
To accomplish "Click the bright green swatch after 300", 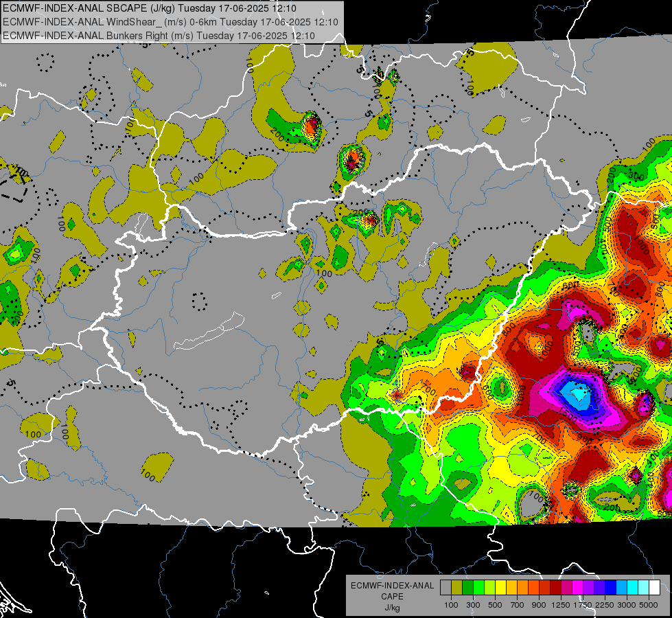I will pos(478,587).
